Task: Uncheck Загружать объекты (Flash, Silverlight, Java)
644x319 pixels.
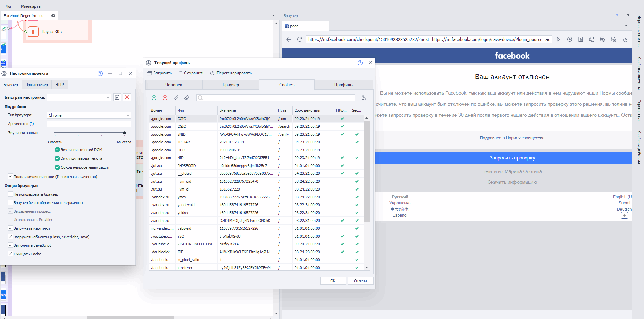Action: 10,237
